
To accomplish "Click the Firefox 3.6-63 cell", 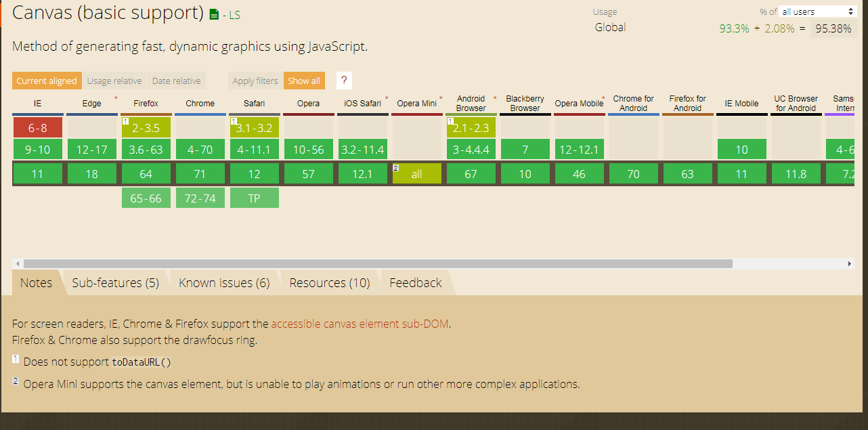I will [x=146, y=150].
